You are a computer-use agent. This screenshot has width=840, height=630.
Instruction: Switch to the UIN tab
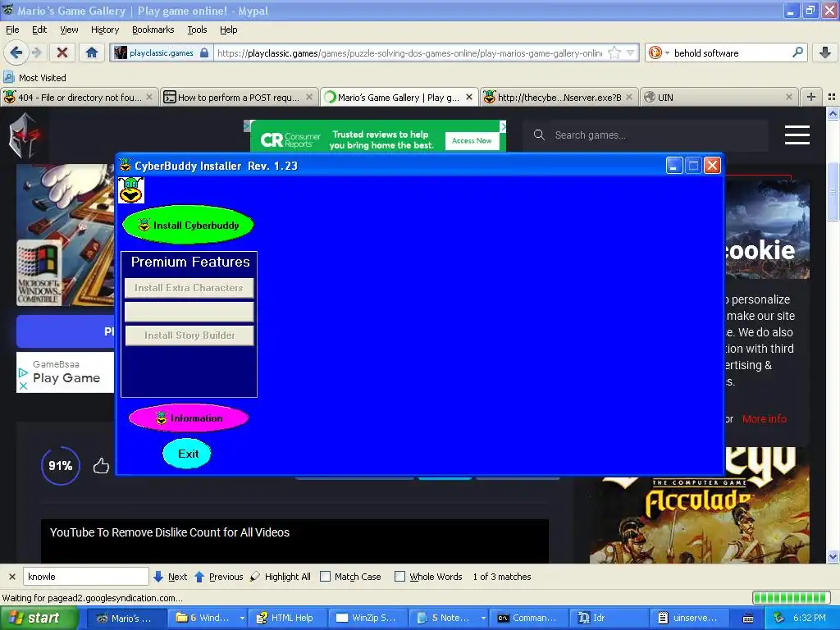click(718, 97)
